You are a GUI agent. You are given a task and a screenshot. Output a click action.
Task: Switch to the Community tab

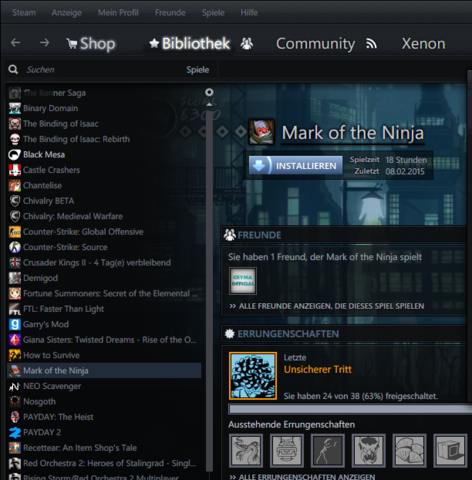pos(315,44)
